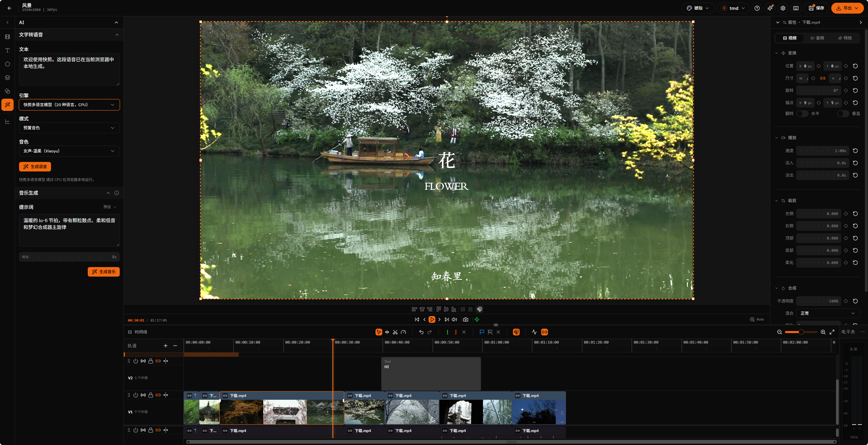The image size is (868, 445).
Task: Open the shapes pentagon panel in sidebar
Action: coord(7,64)
